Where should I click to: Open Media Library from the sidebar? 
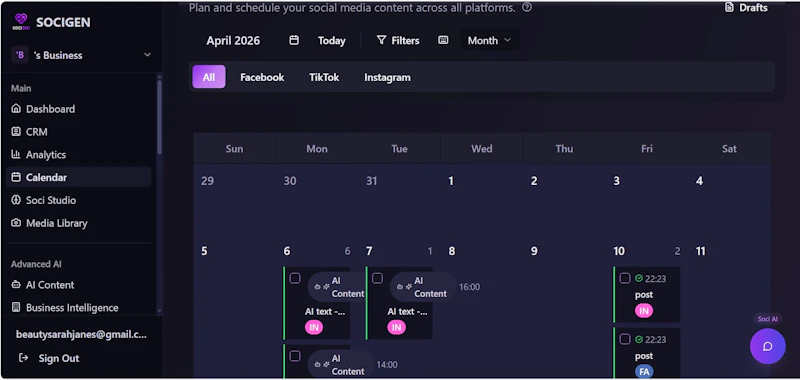click(79, 223)
